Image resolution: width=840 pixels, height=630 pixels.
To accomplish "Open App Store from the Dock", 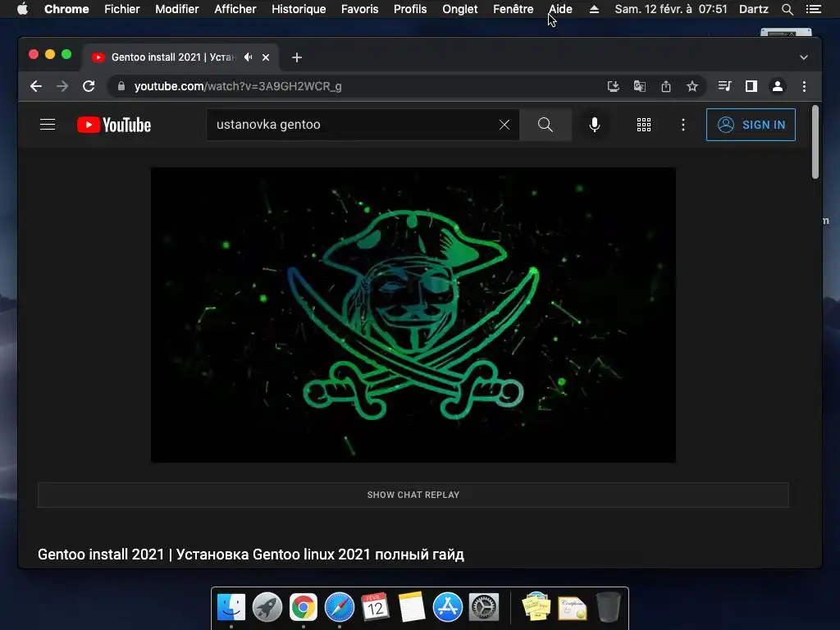I will [x=447, y=607].
